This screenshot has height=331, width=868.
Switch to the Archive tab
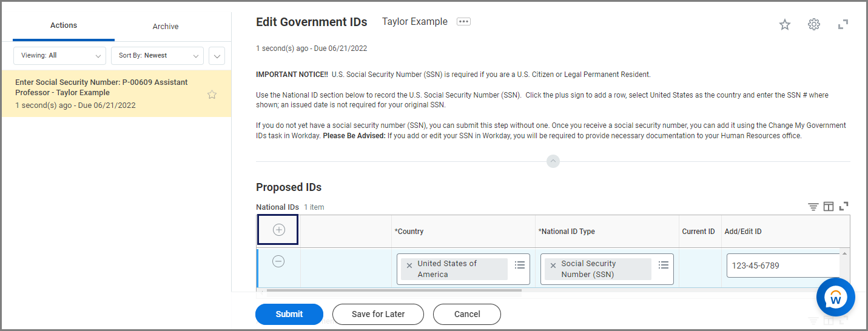coord(166,27)
